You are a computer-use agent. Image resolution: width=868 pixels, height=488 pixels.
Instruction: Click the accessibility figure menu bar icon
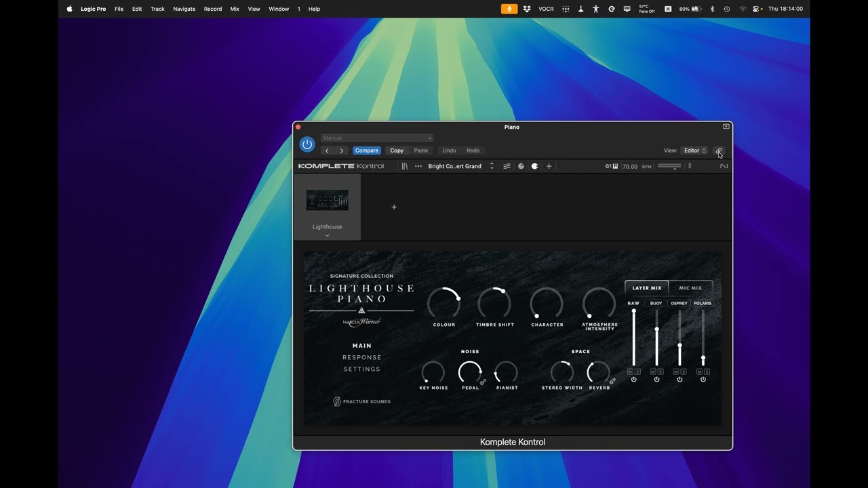(x=595, y=9)
